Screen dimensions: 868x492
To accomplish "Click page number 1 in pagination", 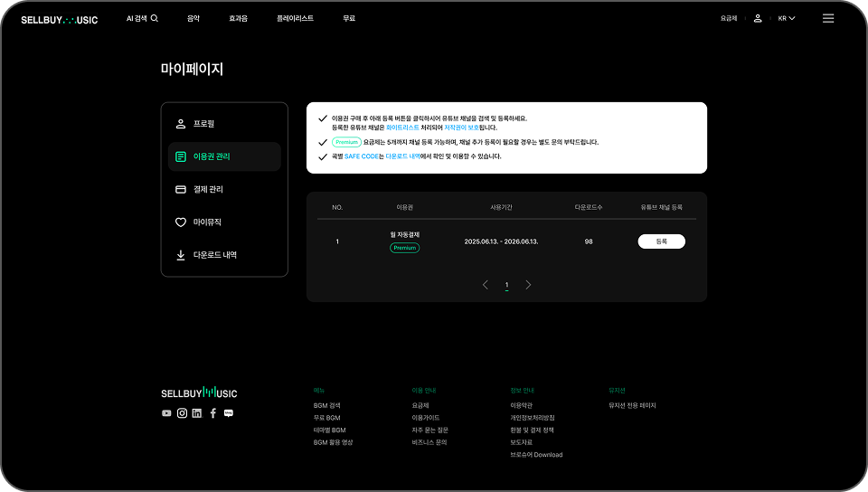I will [x=506, y=285].
